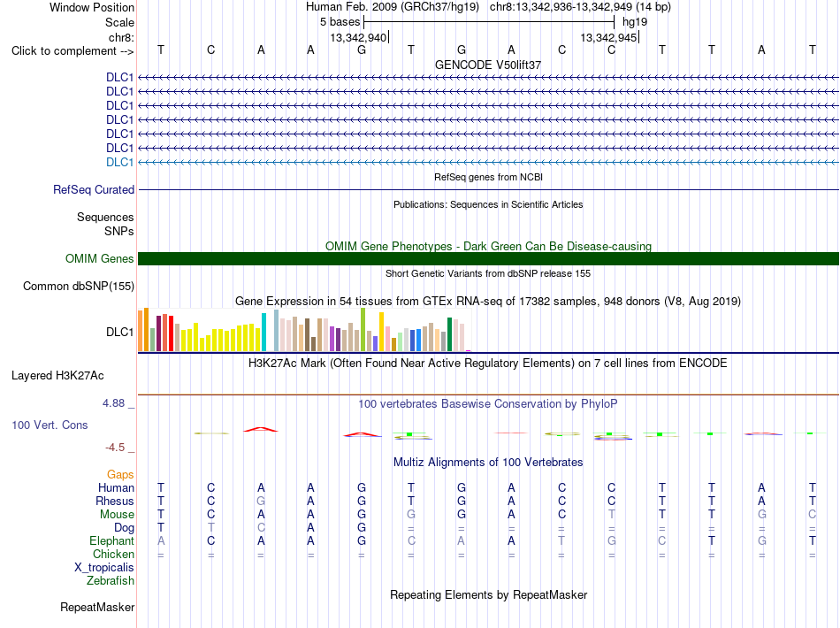Click the 'OMIM Genes' side label
The height and width of the screenshot is (628, 840).
(100, 259)
